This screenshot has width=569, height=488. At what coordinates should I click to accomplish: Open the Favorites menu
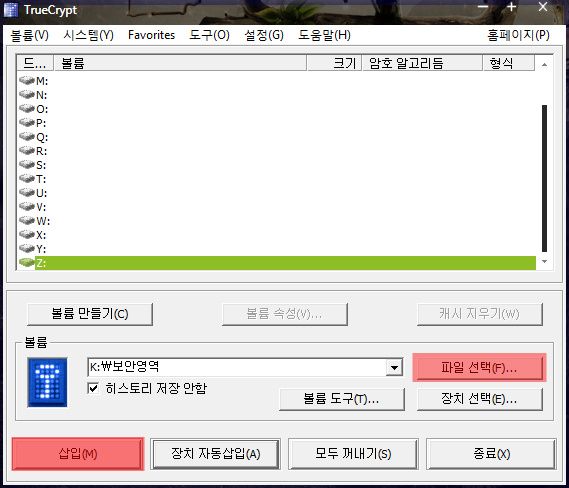151,35
